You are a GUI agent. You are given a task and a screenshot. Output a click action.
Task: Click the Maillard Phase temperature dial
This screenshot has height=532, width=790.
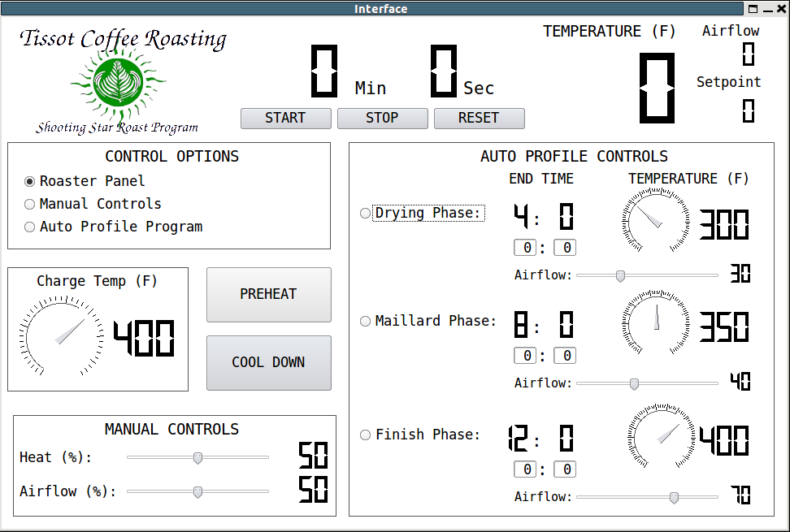click(656, 324)
